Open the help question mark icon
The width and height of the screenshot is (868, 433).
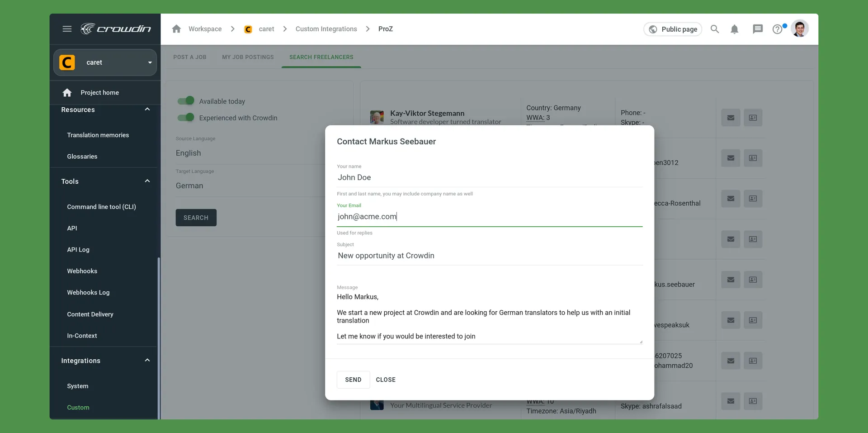777,29
